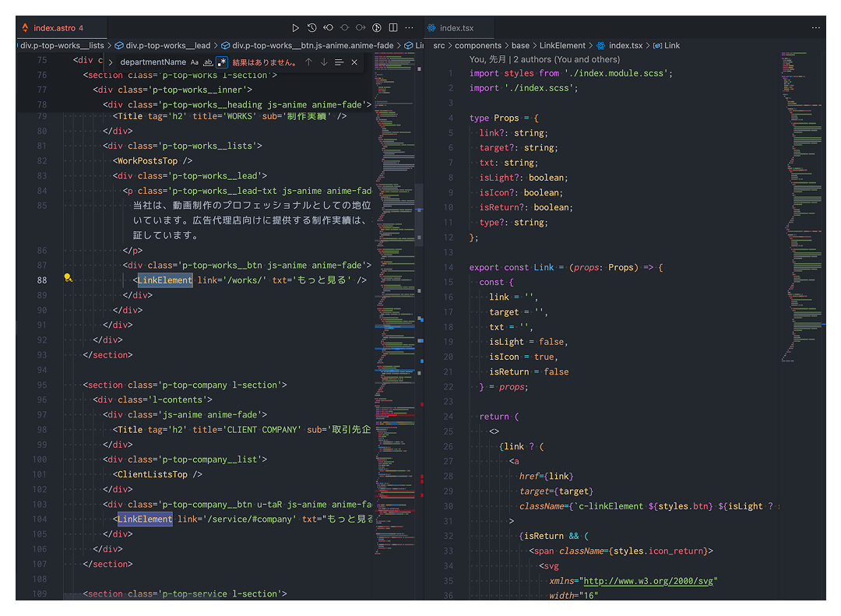Expand the replace field in find widget
Screen dimensions: 841x616
click(x=110, y=62)
